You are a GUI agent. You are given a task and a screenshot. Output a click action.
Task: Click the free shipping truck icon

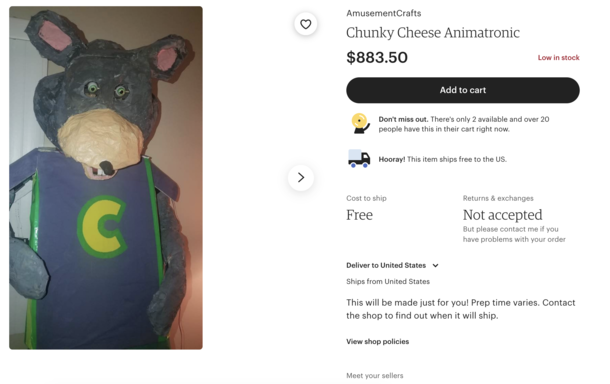[x=359, y=159]
